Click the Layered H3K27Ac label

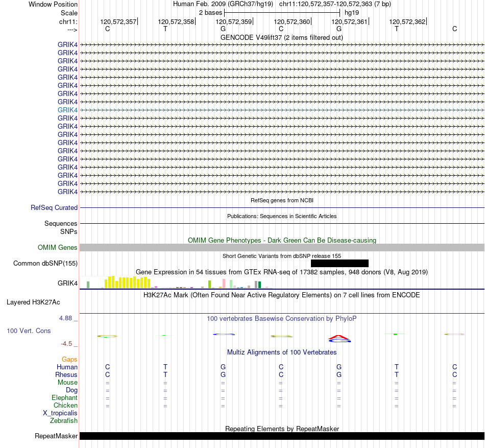click(33, 302)
